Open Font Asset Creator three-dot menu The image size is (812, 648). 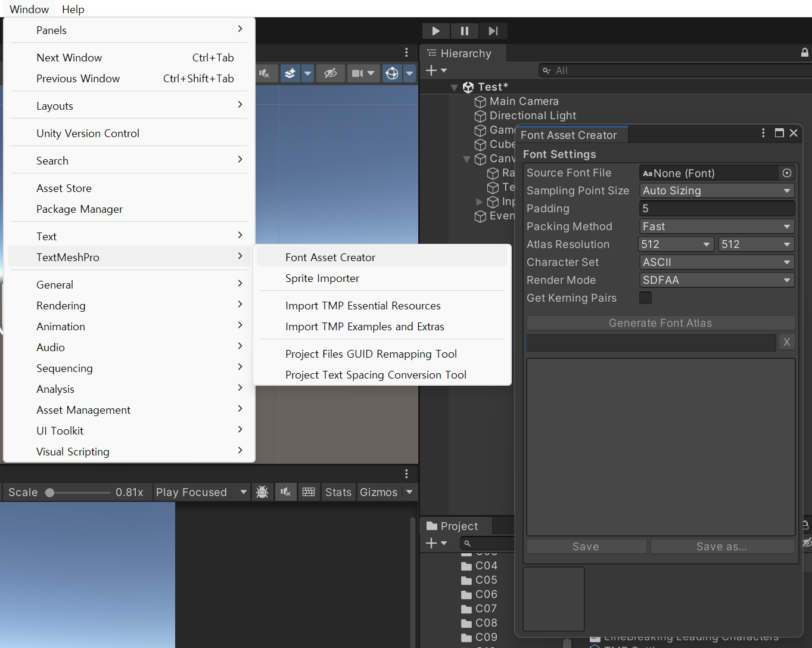(763, 133)
